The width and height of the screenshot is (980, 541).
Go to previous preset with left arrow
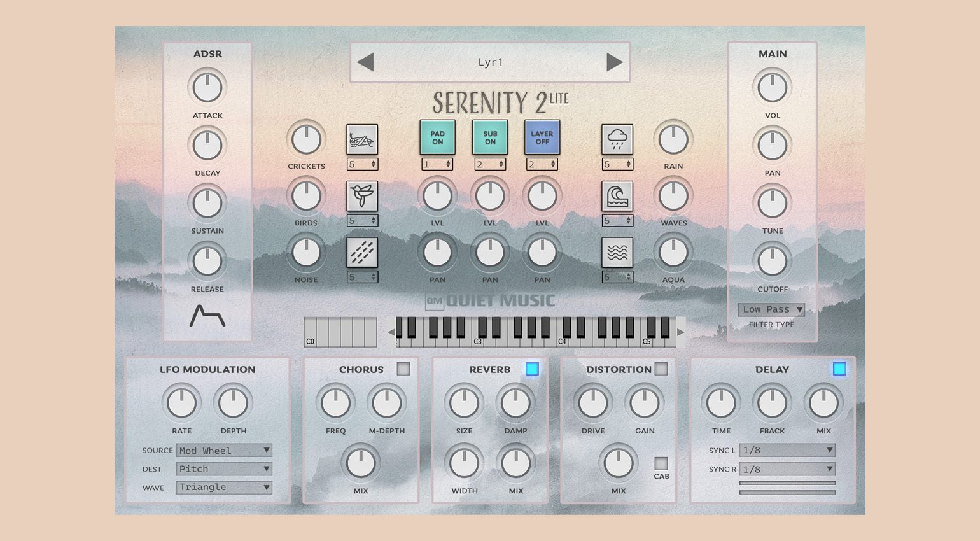pyautogui.click(x=365, y=62)
